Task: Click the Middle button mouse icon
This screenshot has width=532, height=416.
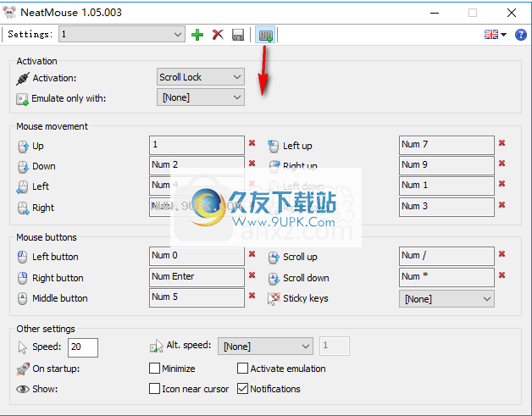Action: (x=22, y=298)
